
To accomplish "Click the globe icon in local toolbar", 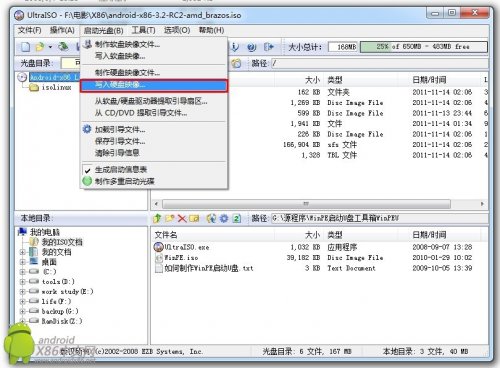I will coord(211,218).
